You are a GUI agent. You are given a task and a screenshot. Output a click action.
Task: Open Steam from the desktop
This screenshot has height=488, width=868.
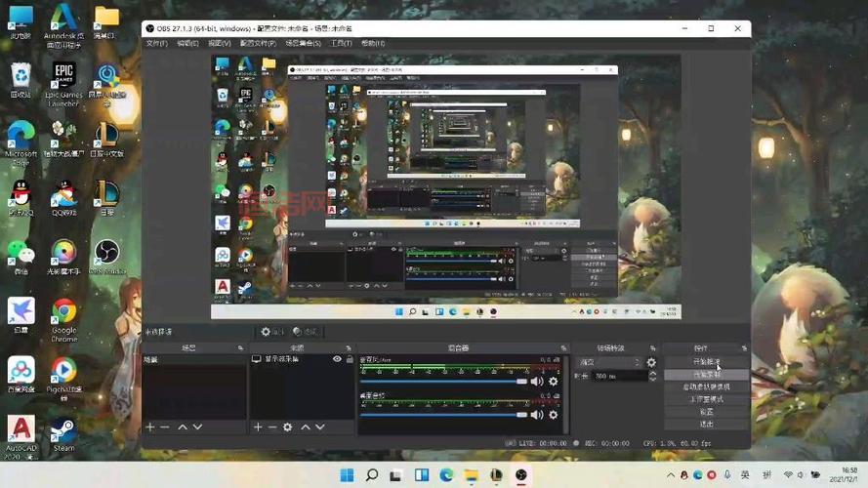point(63,433)
